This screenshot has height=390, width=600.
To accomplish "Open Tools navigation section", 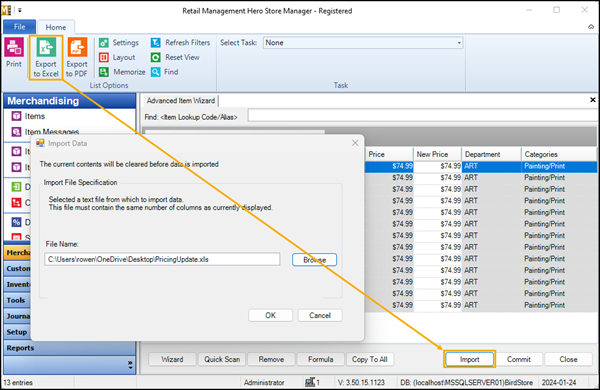I will 17,300.
